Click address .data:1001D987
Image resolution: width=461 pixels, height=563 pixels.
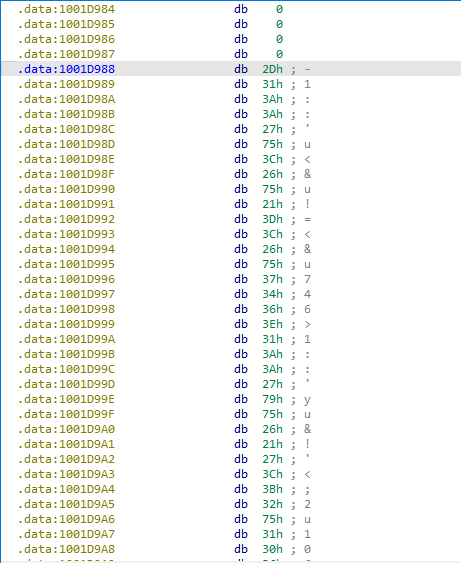coord(66,54)
